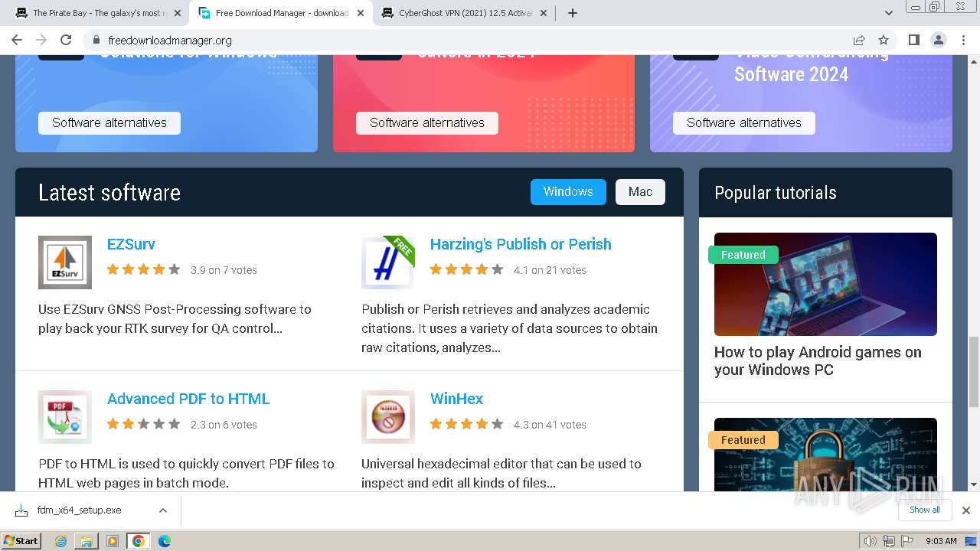Click Show all downloads
This screenshot has height=551, width=980.
pos(924,510)
